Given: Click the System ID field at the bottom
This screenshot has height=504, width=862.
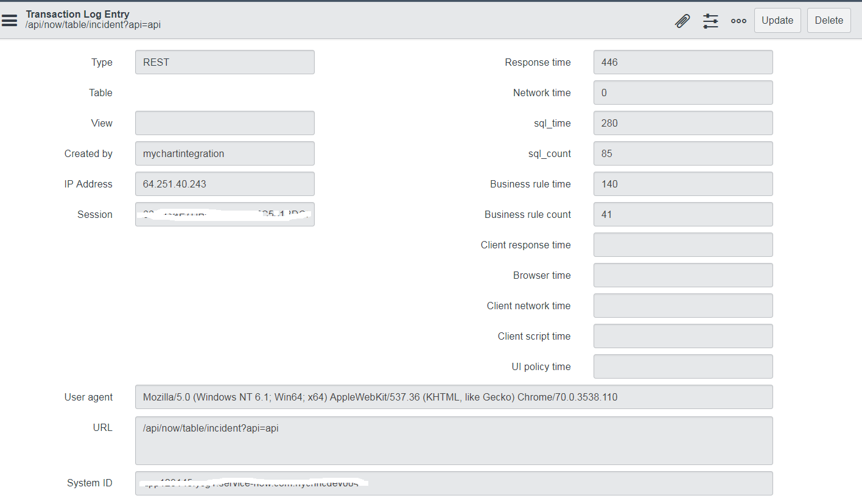Looking at the screenshot, I should coord(454,483).
